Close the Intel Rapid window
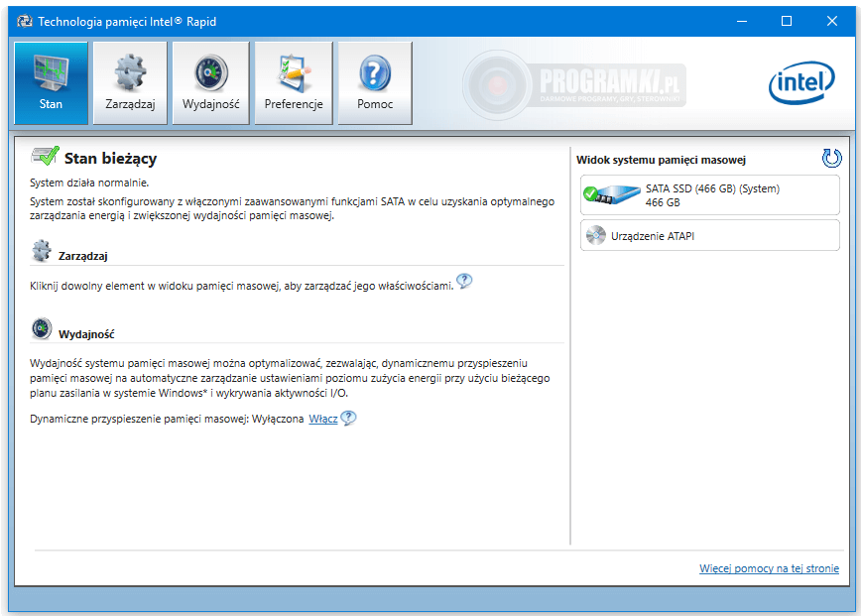861x616 pixels. point(832,22)
